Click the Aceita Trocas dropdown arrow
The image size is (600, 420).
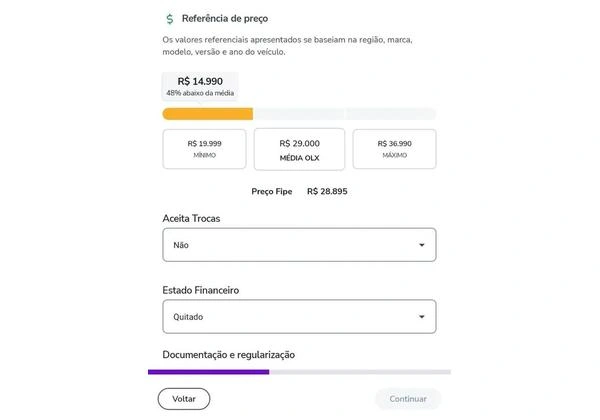pyautogui.click(x=422, y=245)
